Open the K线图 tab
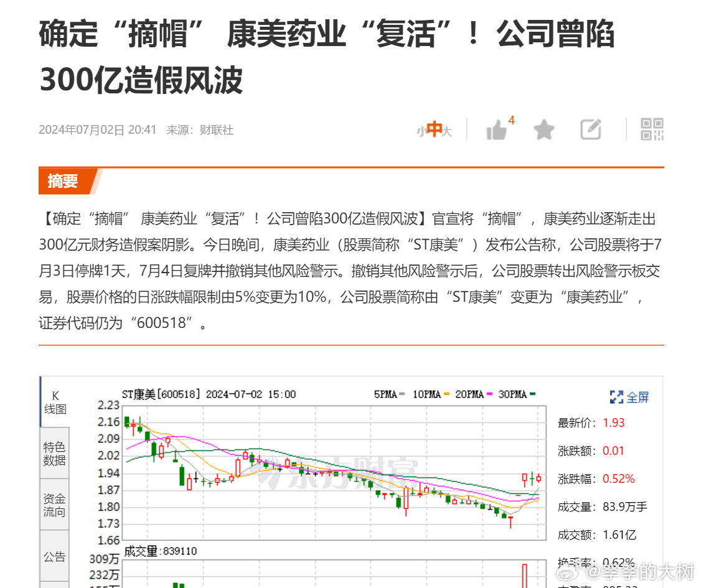Image resolution: width=701 pixels, height=588 pixels. click(55, 402)
